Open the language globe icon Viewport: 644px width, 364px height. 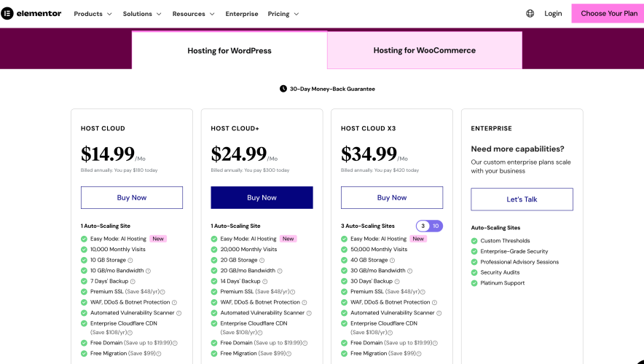(x=530, y=14)
